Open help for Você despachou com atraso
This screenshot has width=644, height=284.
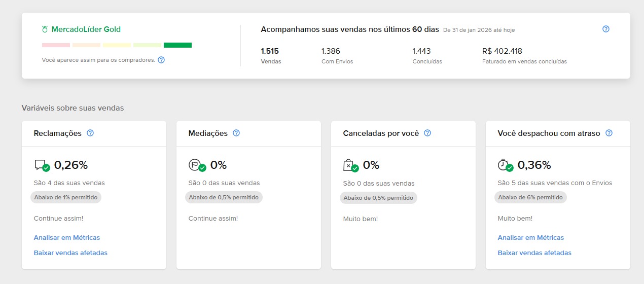609,133
